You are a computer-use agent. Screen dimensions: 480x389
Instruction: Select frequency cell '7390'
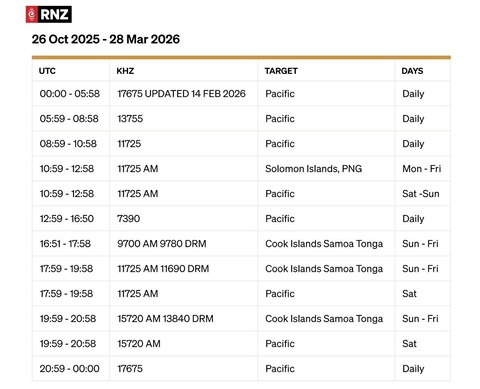[128, 219]
